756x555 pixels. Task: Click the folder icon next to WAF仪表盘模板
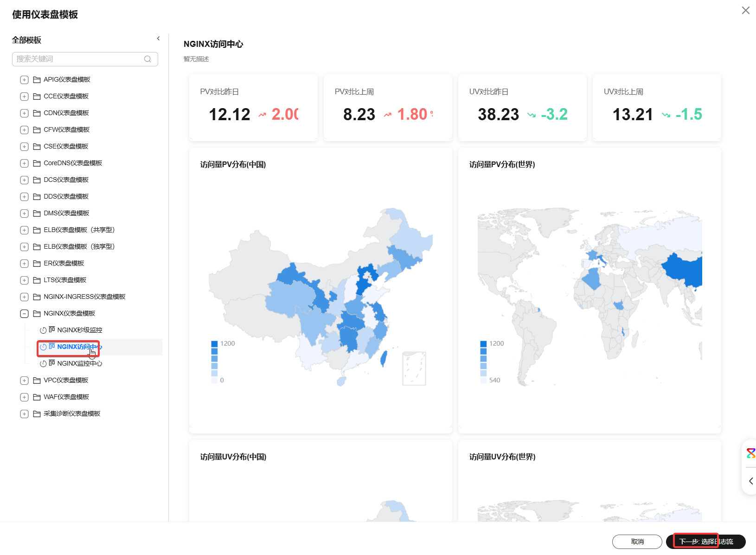pos(37,397)
